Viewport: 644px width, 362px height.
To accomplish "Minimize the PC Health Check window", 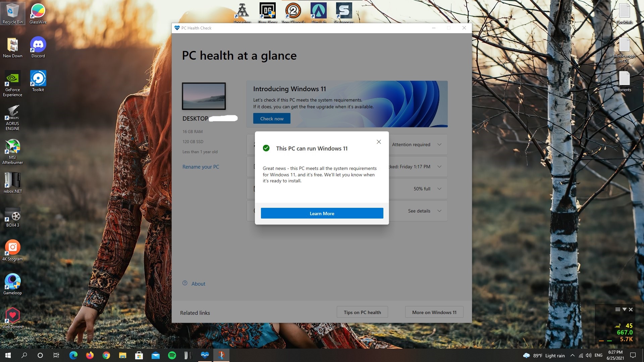I will (x=433, y=28).
